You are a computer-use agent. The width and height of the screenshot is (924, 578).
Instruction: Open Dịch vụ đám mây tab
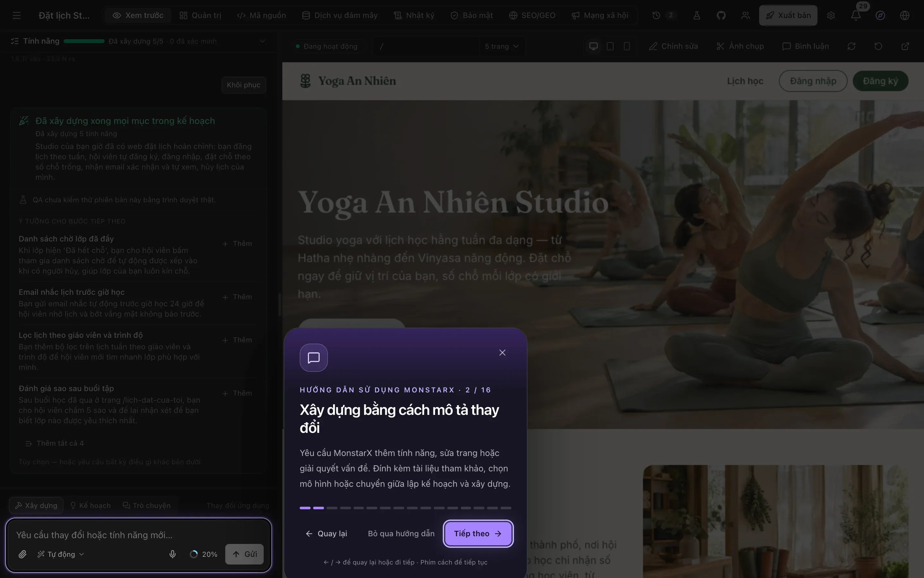click(339, 15)
